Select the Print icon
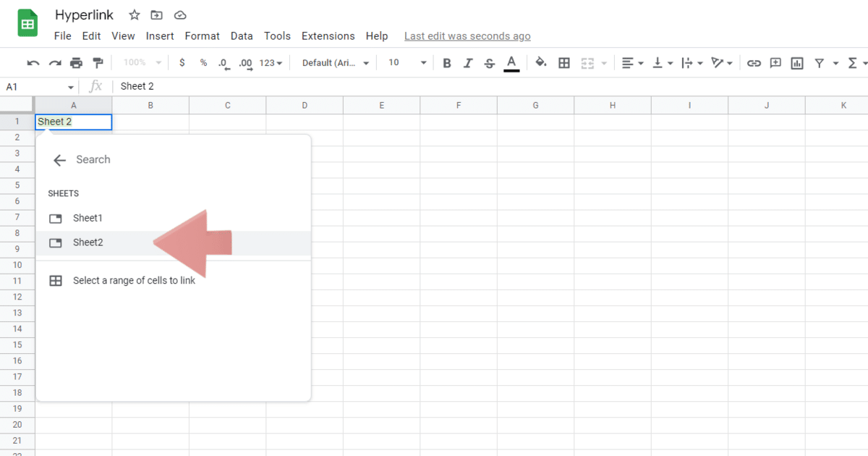The width and height of the screenshot is (868, 456). (x=76, y=63)
